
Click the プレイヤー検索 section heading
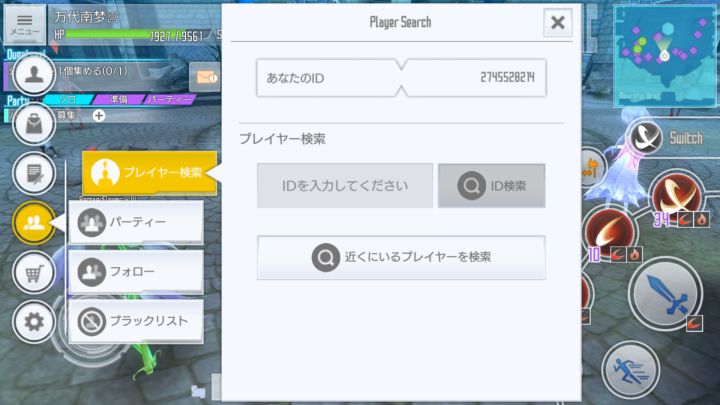click(282, 139)
